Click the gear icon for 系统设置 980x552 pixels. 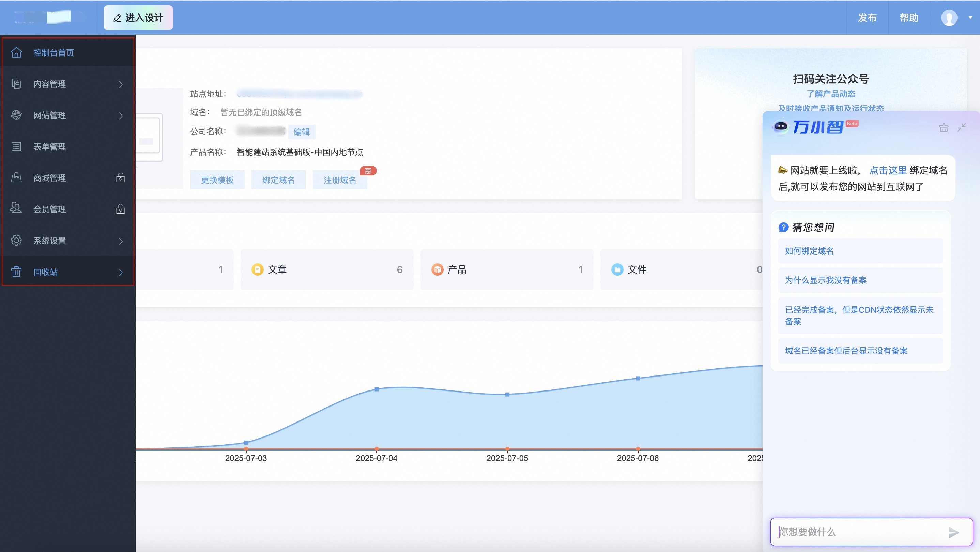click(16, 241)
